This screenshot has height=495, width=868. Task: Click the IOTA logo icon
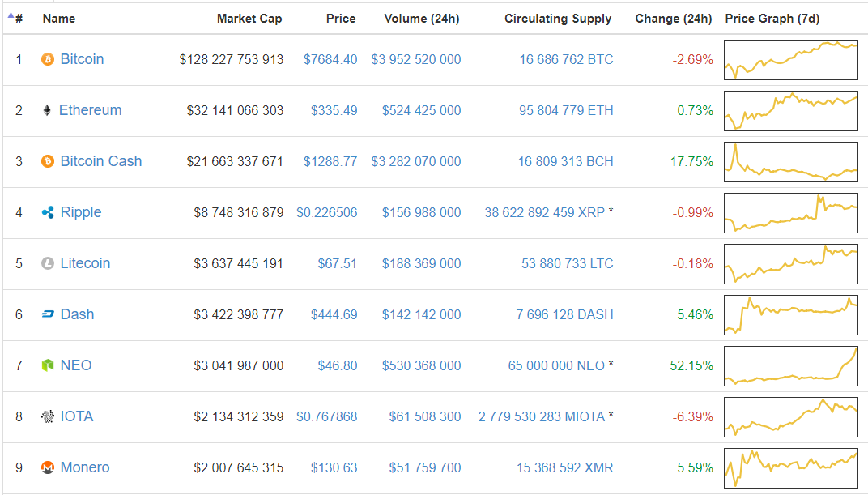(48, 416)
